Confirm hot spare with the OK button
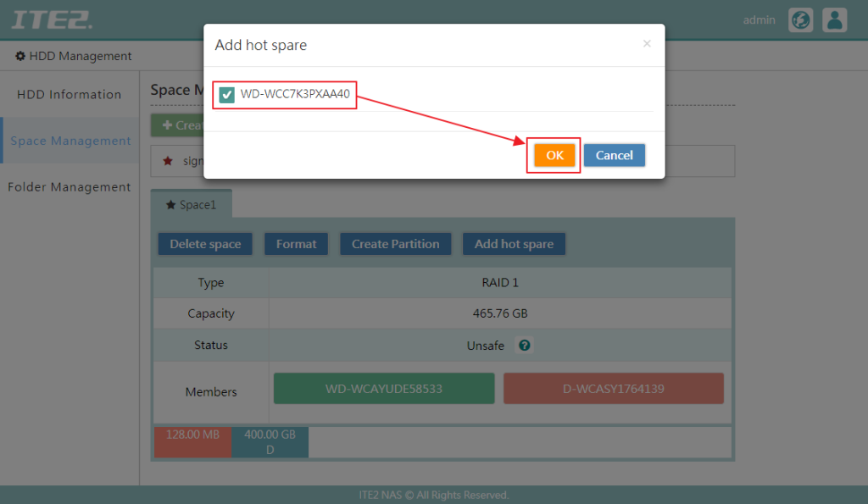The height and width of the screenshot is (504, 868). click(x=554, y=154)
